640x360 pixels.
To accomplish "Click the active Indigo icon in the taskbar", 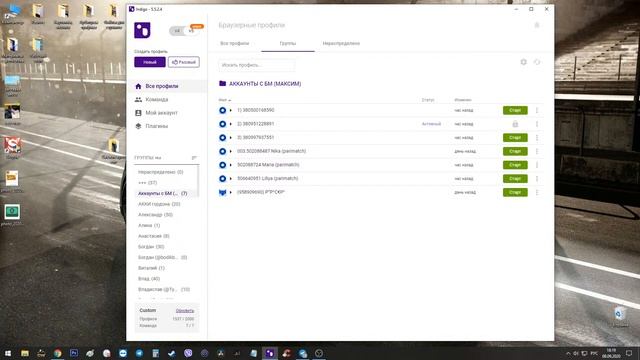I will click(x=270, y=353).
